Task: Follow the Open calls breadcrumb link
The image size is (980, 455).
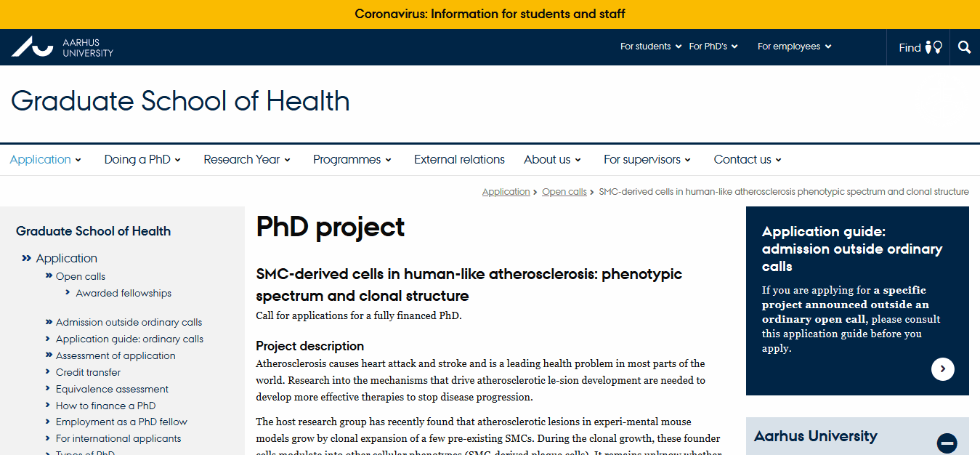Action: point(564,192)
